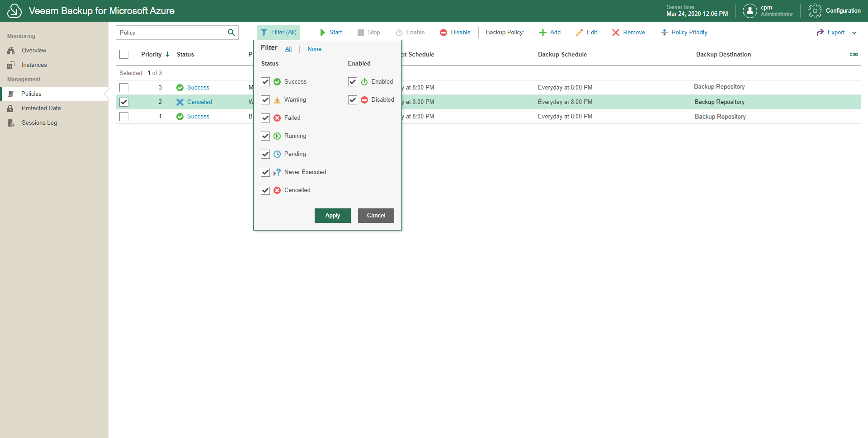This screenshot has height=438, width=868.
Task: Uncheck the Pending status filter
Action: pos(265,154)
